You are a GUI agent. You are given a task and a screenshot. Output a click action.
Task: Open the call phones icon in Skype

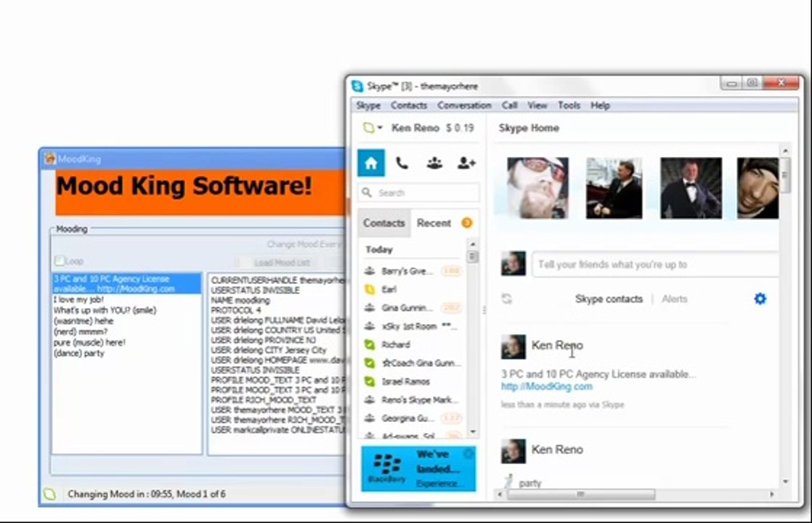[x=402, y=163]
